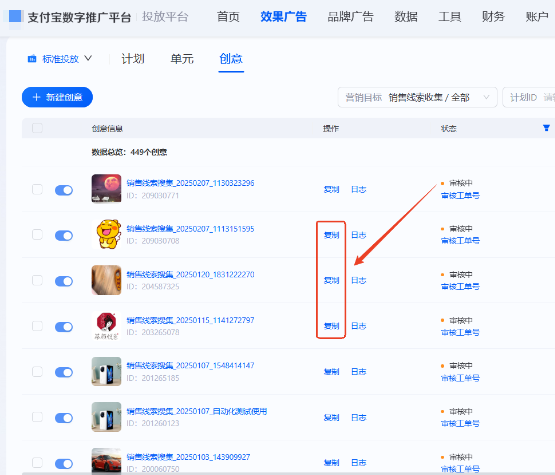
Task: Check the box for creative 20250207_1113151595
Action: tap(37, 234)
